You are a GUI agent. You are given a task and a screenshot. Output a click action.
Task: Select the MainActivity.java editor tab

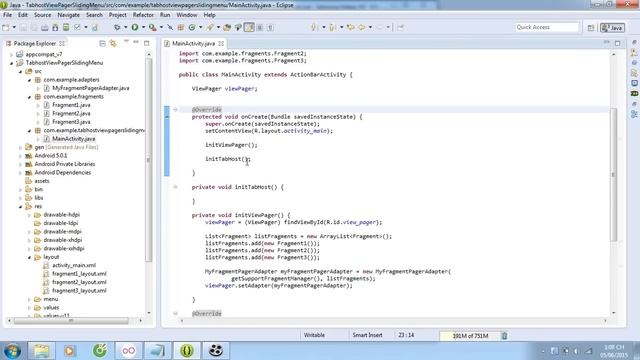[x=193, y=43]
